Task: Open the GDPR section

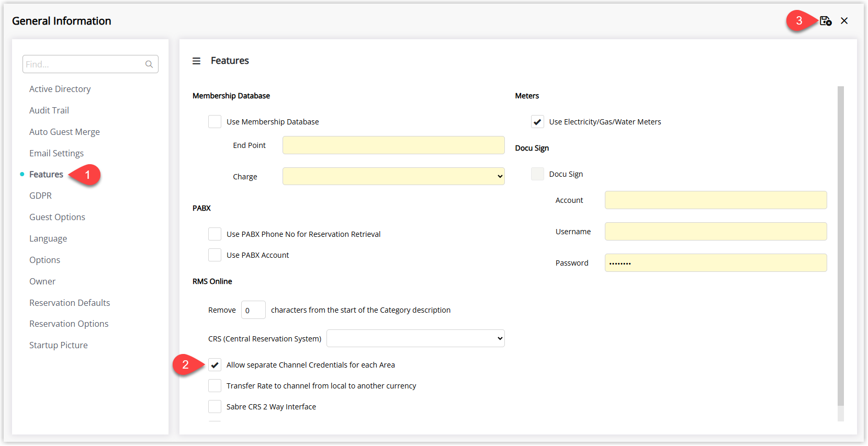Action: pos(40,196)
